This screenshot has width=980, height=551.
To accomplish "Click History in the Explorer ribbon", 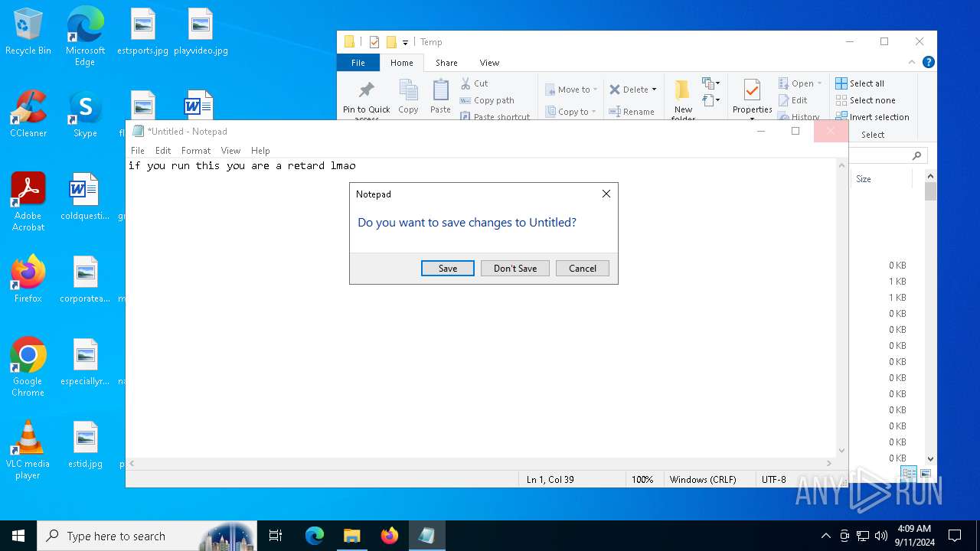I will pyautogui.click(x=799, y=116).
